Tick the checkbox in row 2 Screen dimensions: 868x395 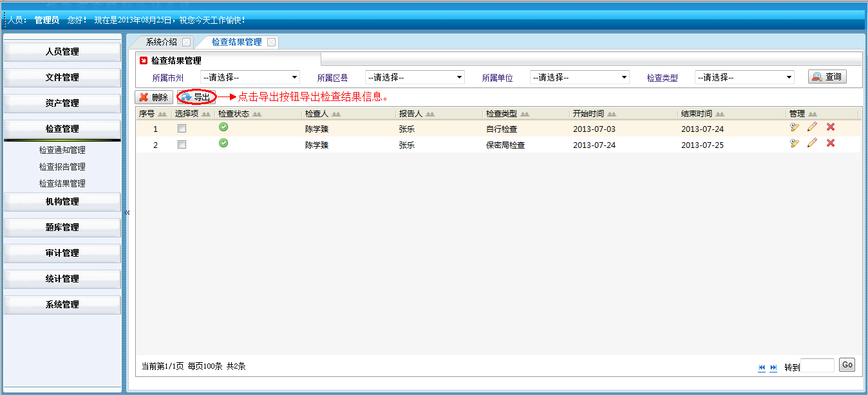[182, 145]
